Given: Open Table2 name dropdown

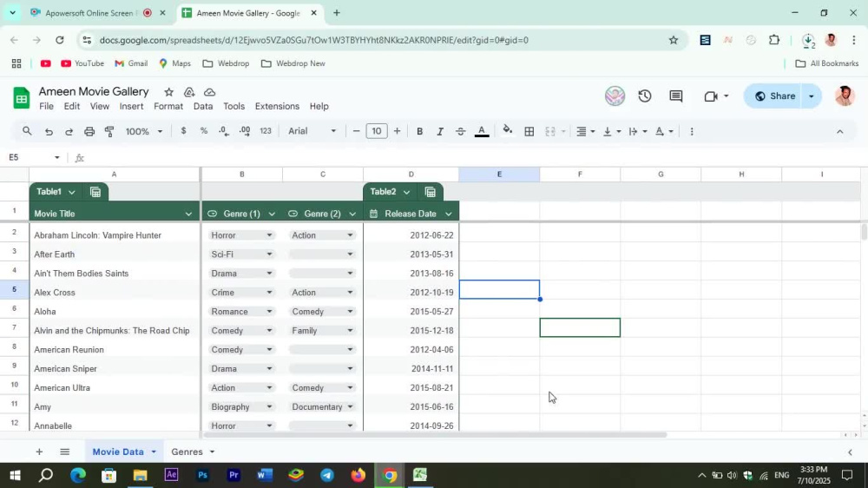Looking at the screenshot, I should [x=406, y=192].
